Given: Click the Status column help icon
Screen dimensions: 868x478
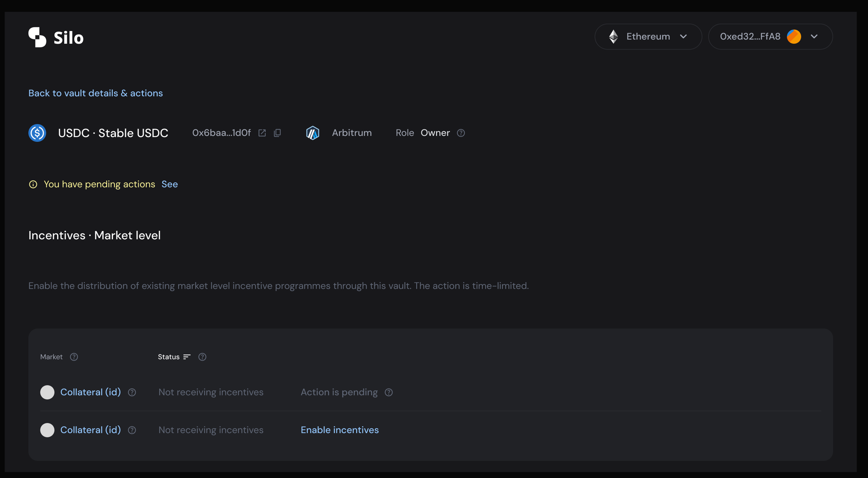Looking at the screenshot, I should click(x=202, y=357).
